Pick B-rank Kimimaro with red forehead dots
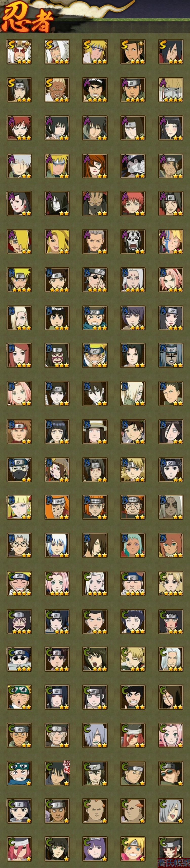This screenshot has width=190, height=868. click(133, 280)
